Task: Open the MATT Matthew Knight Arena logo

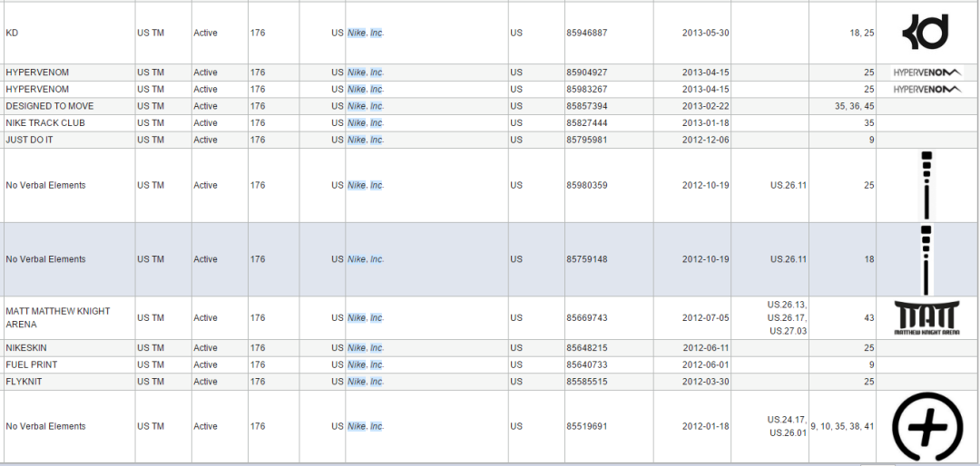Action: coord(926,318)
